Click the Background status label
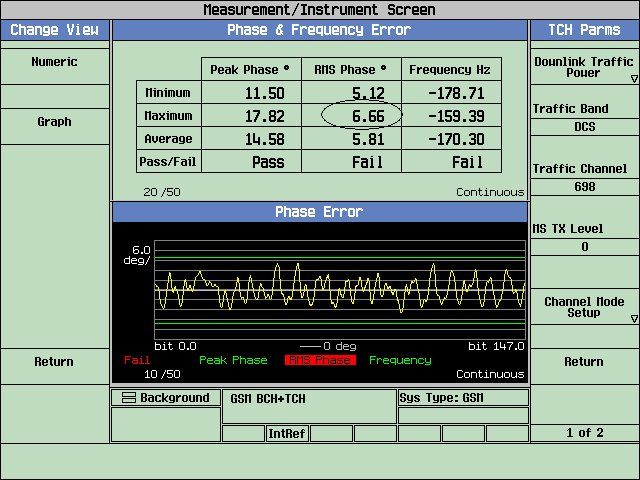640x480 pixels. (x=175, y=398)
